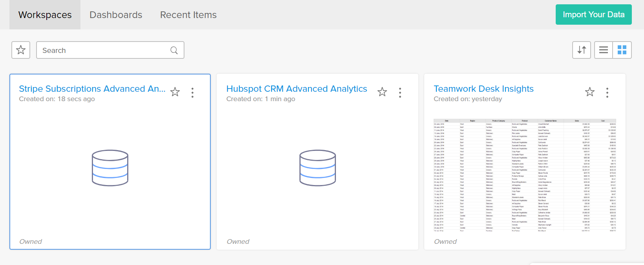Open Hubspot CRM Advanced Analytics workspace

pyautogui.click(x=297, y=89)
